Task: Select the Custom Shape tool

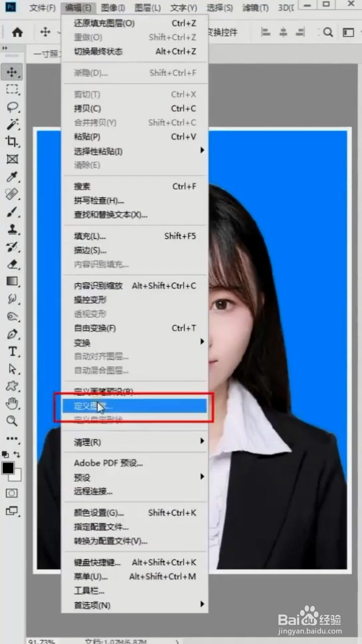Action: tap(12, 386)
